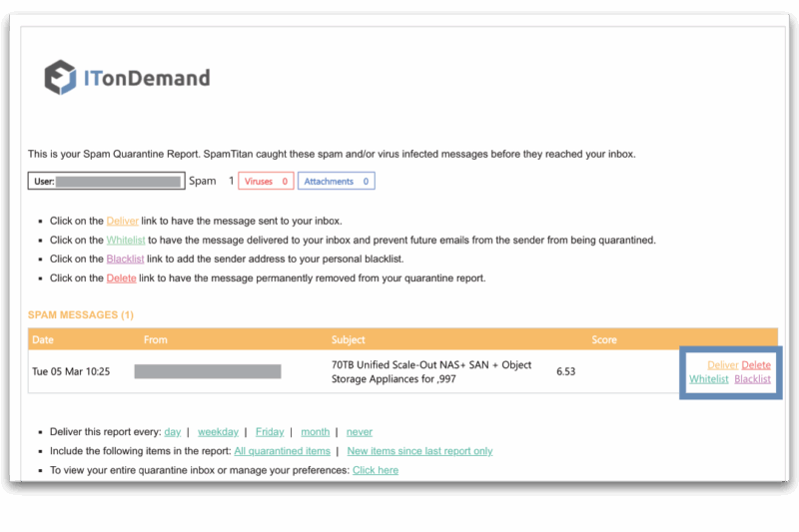Click the Whitelist link in the instructions list
The image size is (799, 532).
tap(126, 240)
